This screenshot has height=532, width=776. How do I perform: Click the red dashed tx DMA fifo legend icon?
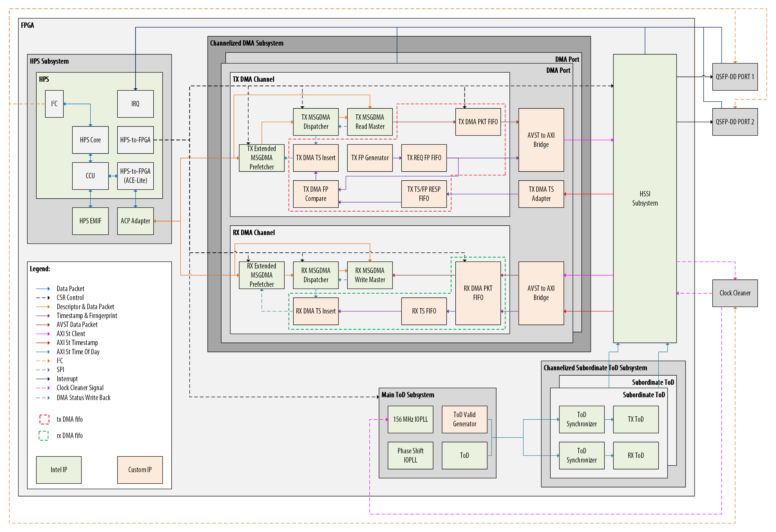click(x=44, y=419)
